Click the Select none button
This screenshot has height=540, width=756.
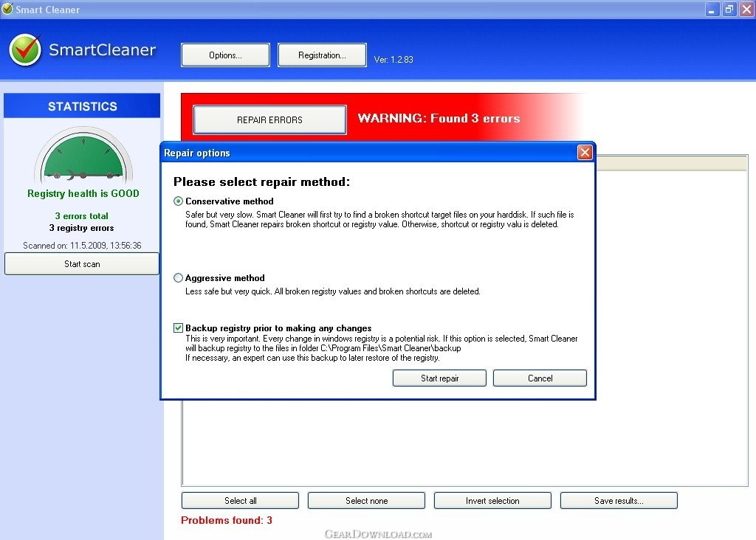(x=366, y=500)
